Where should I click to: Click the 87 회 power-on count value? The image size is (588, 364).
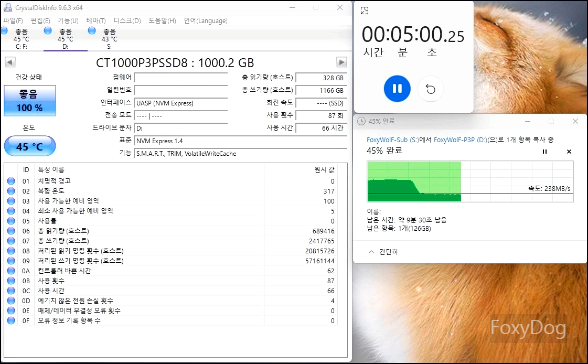pos(322,116)
